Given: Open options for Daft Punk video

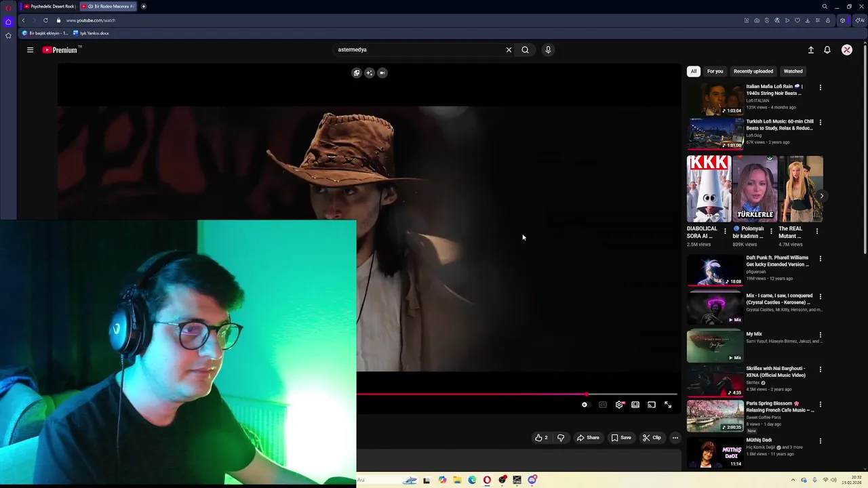Looking at the screenshot, I should click(820, 259).
